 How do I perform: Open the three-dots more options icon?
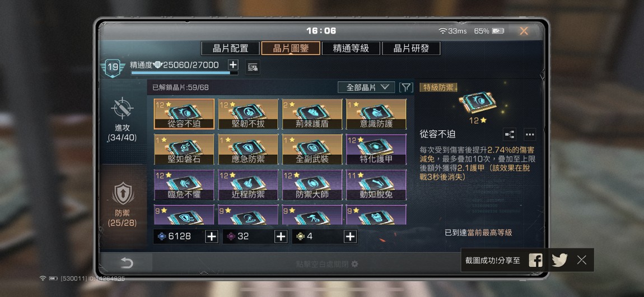[530, 135]
